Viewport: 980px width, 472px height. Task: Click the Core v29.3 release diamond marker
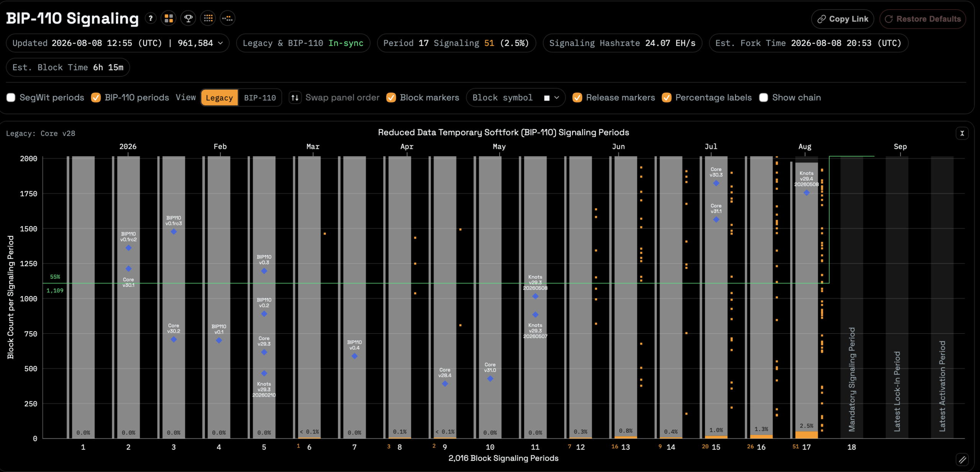tap(264, 352)
